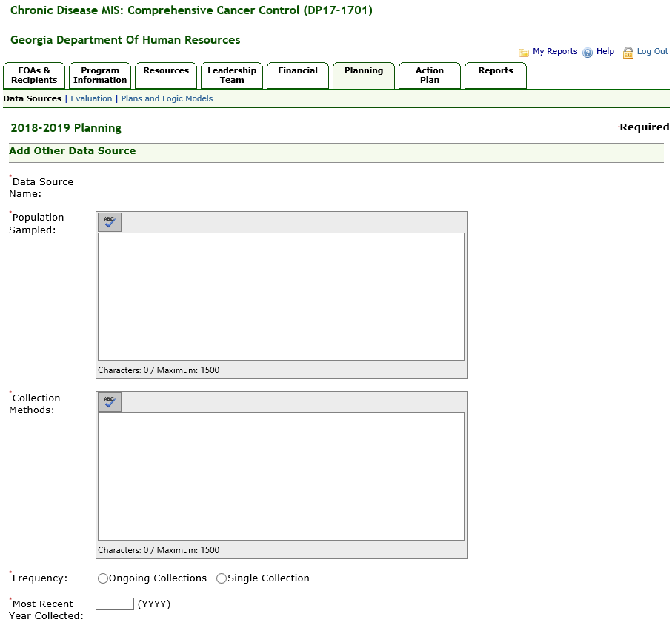Focus the Most Recent Year Collected field
672x625 pixels.
pyautogui.click(x=115, y=604)
